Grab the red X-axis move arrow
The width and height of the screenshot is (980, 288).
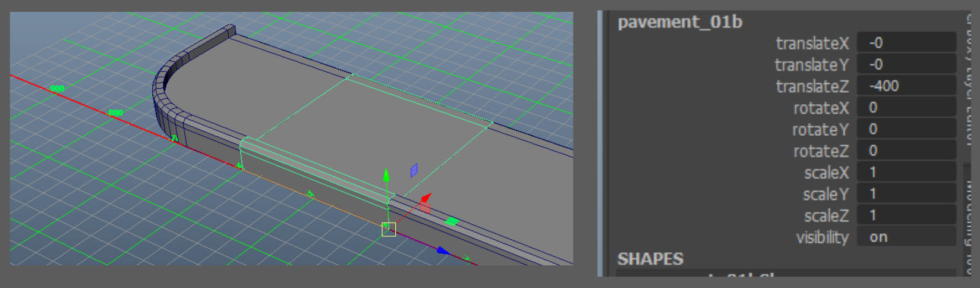[x=426, y=198]
